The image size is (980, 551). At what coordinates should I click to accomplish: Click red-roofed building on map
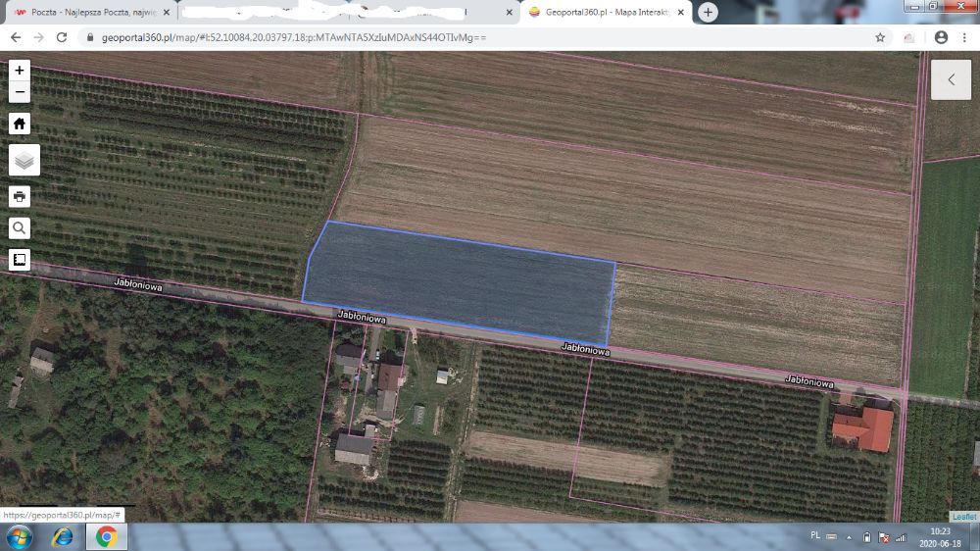[x=863, y=428]
